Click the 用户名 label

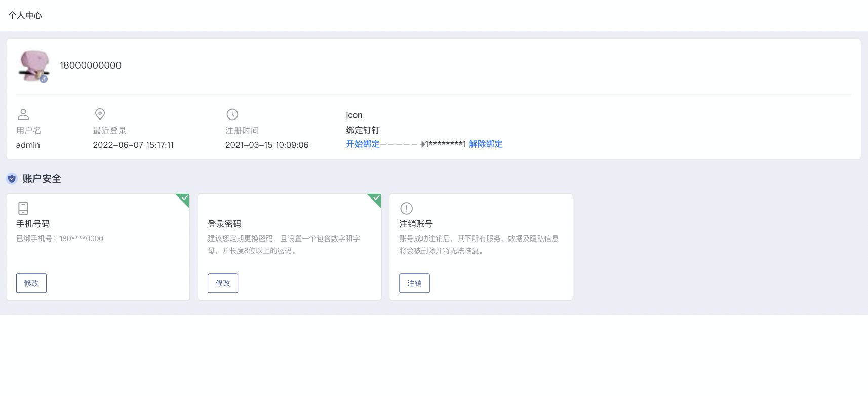pos(29,131)
